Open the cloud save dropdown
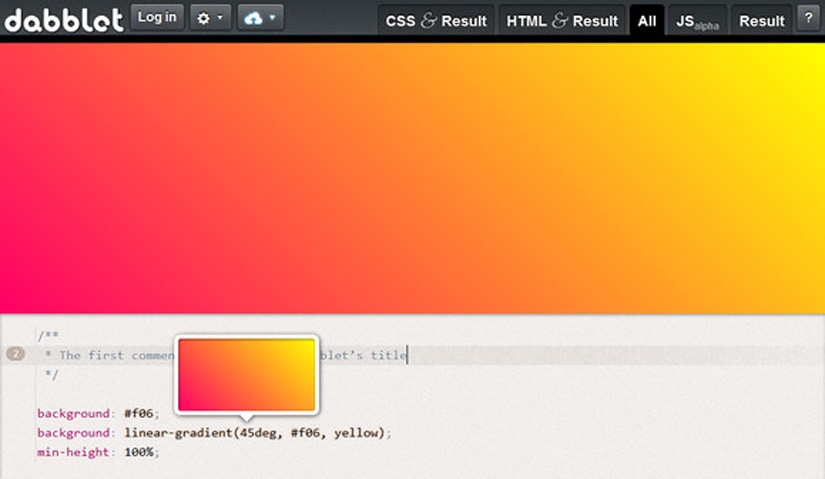 tap(260, 17)
